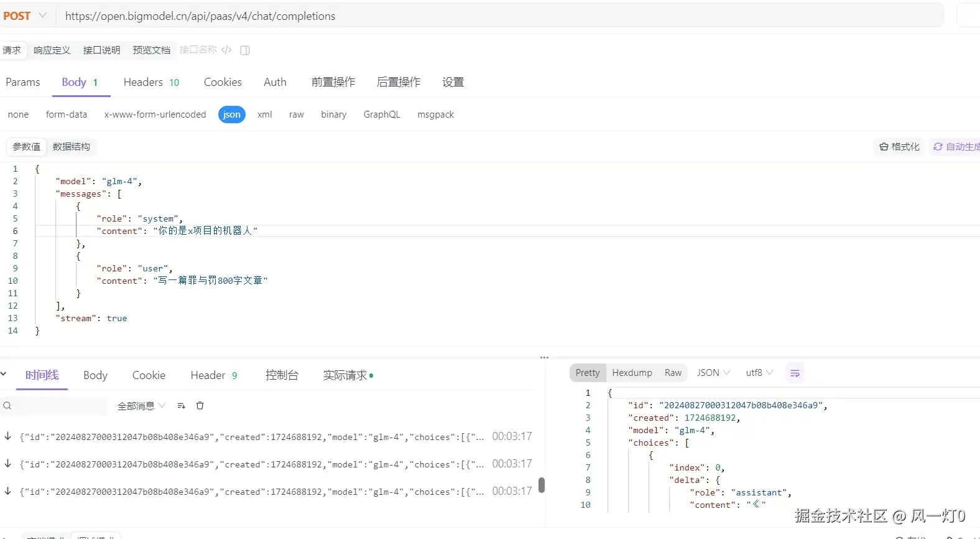Click the "created": 1724688192 response line
The height and width of the screenshot is (539, 980).
(684, 418)
